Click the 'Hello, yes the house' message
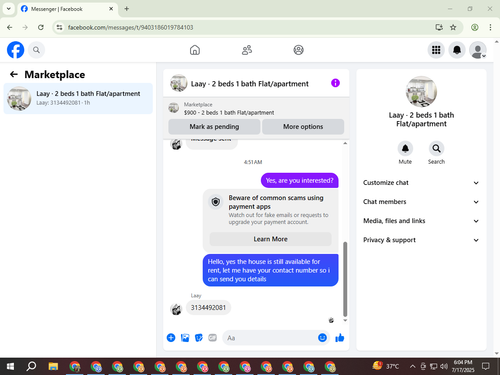 pos(270,270)
